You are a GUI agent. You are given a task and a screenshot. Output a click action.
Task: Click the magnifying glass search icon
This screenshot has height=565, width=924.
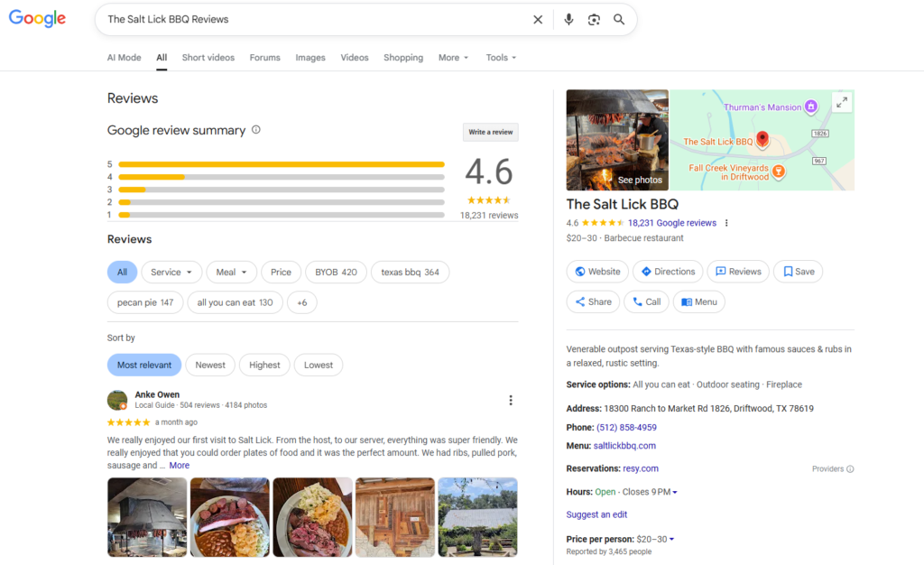tap(619, 20)
